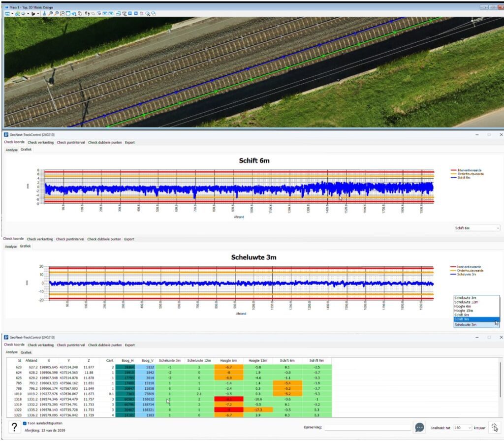Choose highlighted Schift 9m in dropdown list
This screenshot has width=504, height=441.
(x=476, y=319)
